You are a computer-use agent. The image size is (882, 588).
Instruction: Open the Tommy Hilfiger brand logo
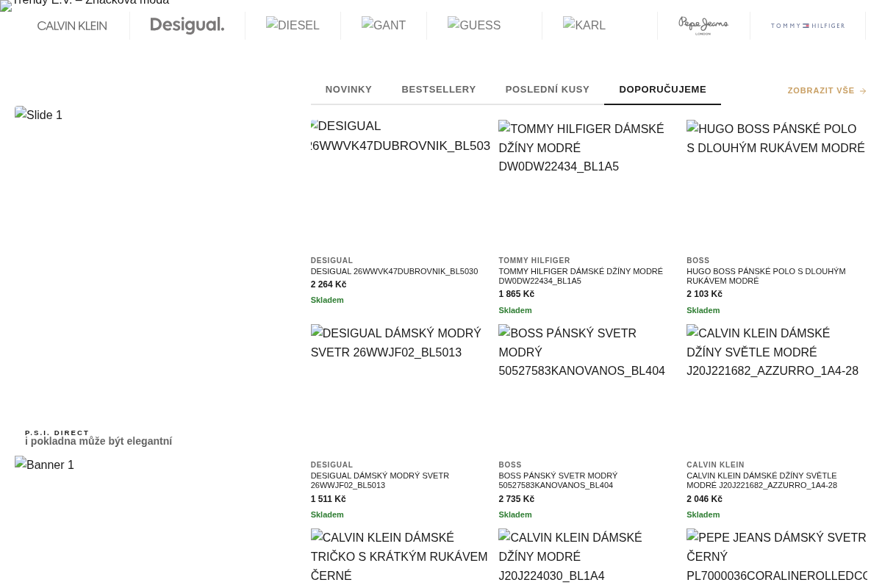click(x=808, y=26)
